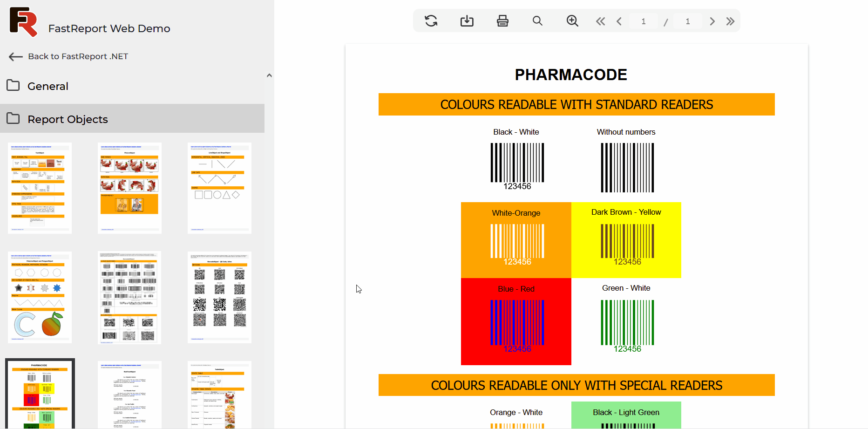Open the RichObject report thumbnail
Screen dimensions: 868x429
click(129, 395)
